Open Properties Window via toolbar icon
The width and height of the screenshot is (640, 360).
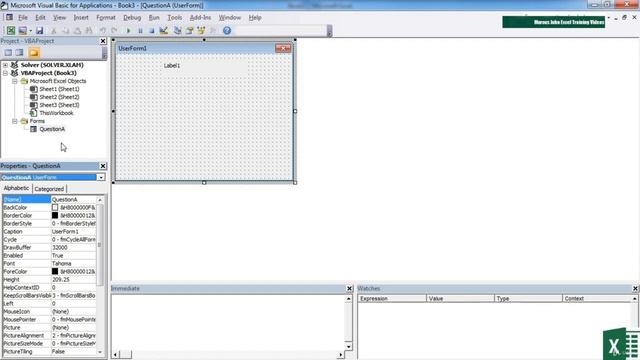pos(189,31)
